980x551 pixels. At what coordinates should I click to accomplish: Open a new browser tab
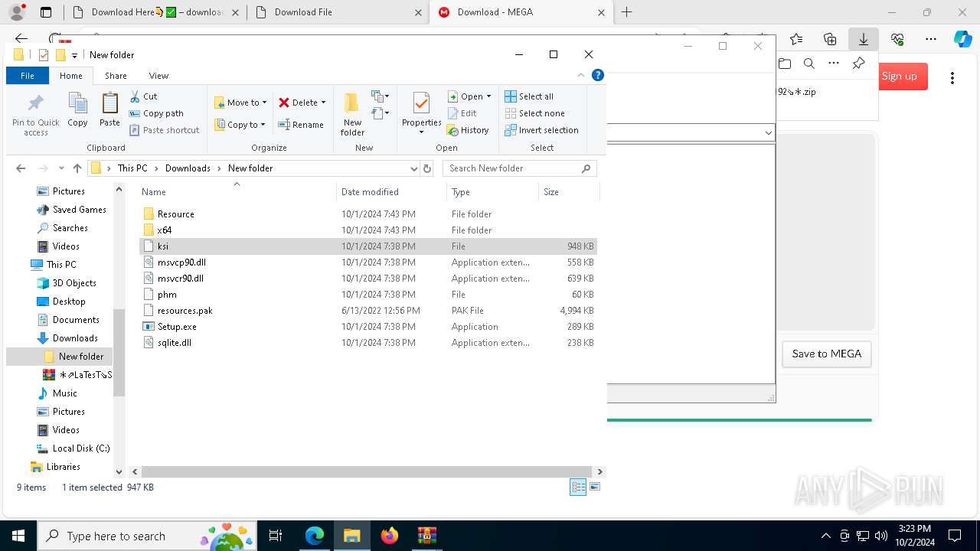click(x=627, y=12)
